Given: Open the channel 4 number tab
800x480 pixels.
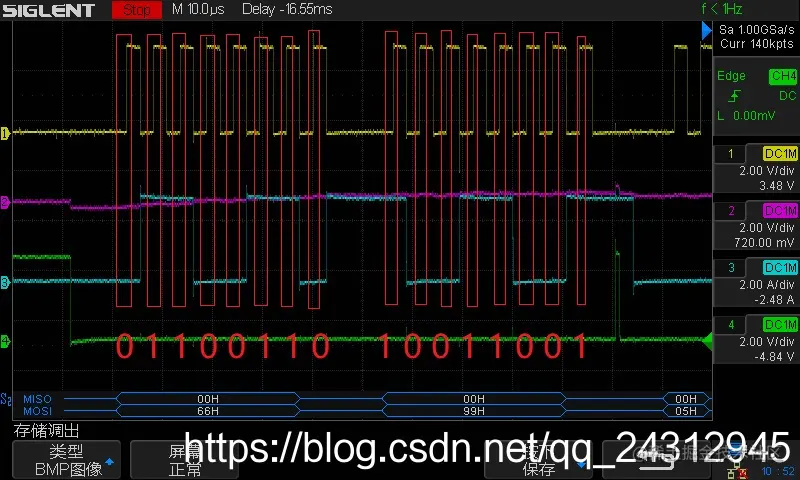Looking at the screenshot, I should [x=731, y=324].
